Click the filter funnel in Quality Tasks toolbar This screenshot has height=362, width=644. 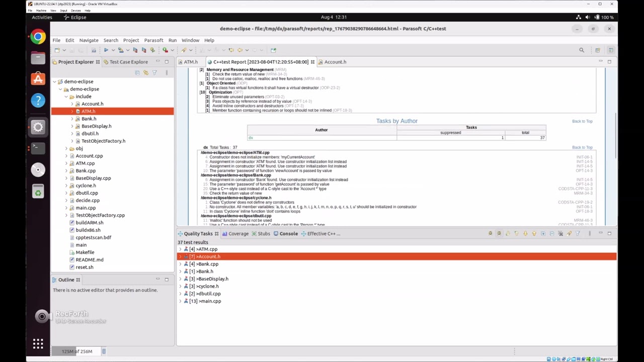578,234
